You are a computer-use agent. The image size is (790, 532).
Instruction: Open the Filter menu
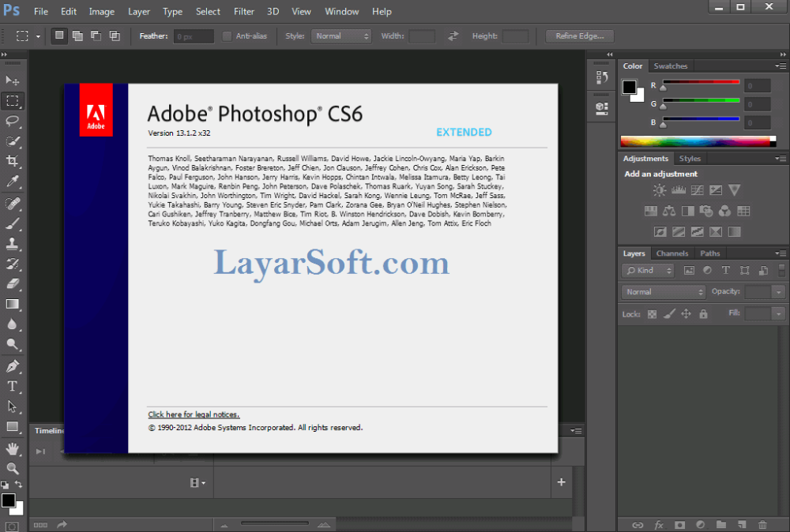[x=244, y=12]
